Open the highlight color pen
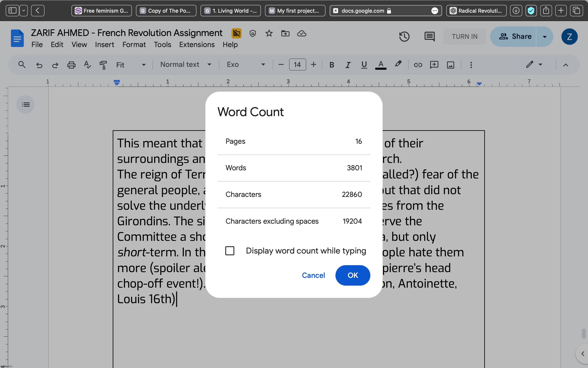This screenshot has width=588, height=368. coord(398,64)
